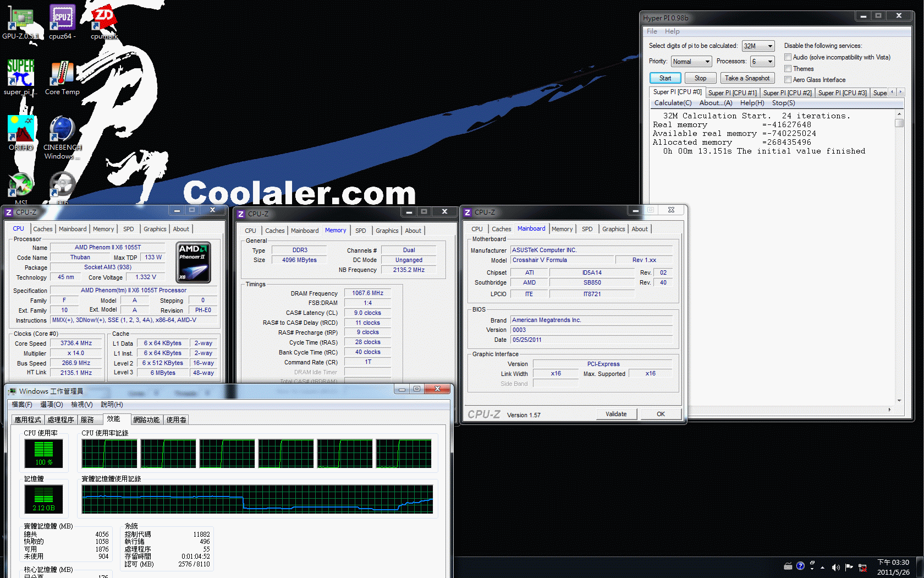
Task: Click the Core Speed 3736.4 MHz value
Action: pyautogui.click(x=76, y=343)
